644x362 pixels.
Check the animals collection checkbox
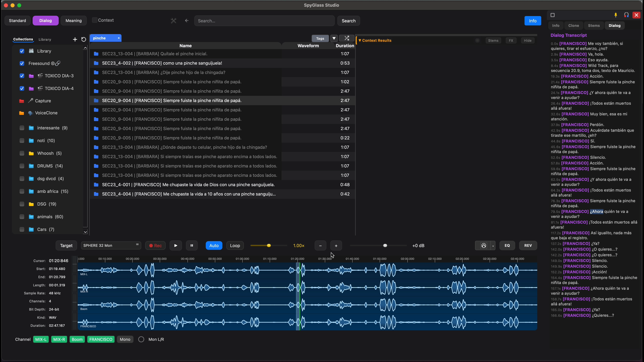click(22, 217)
